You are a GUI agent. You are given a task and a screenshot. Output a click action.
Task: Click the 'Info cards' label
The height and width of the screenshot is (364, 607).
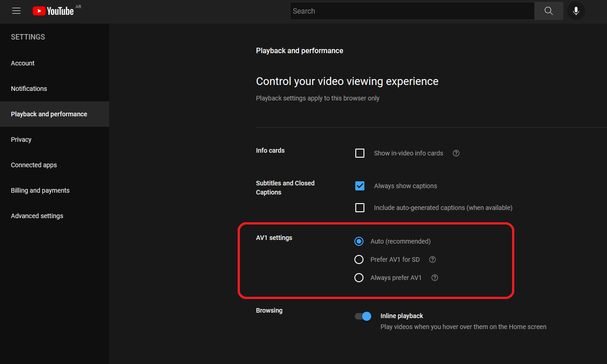click(270, 150)
